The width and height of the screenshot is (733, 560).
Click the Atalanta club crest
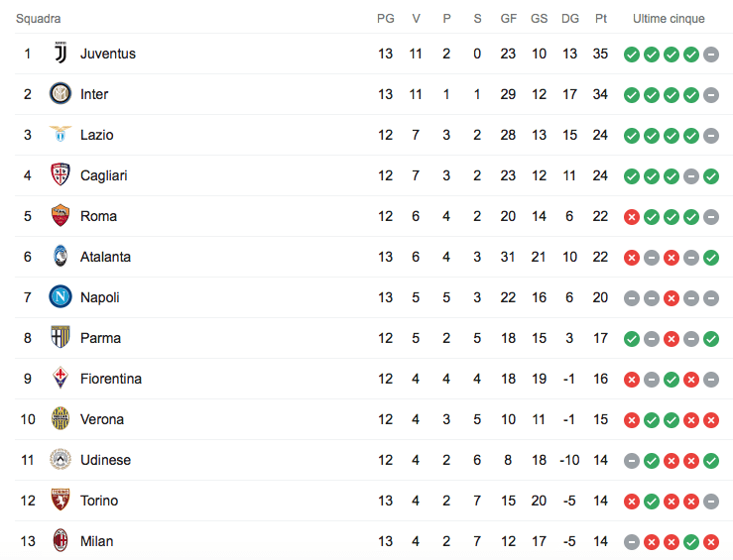61,257
